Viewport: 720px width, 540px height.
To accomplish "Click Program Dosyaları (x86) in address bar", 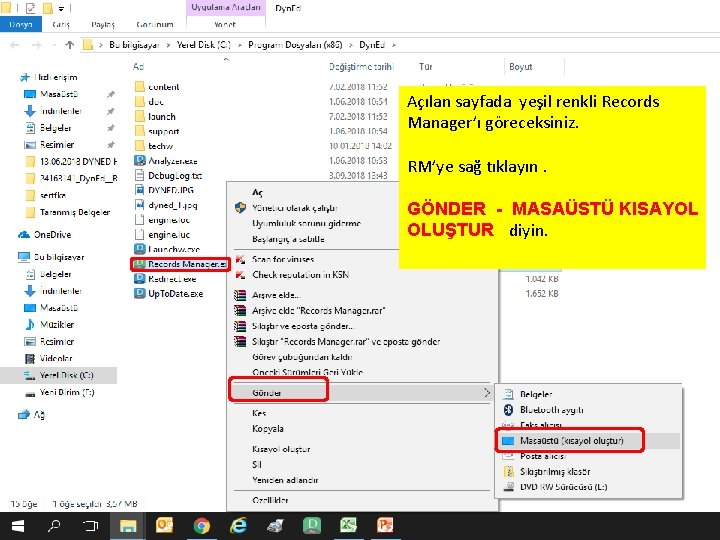I will pos(295,45).
